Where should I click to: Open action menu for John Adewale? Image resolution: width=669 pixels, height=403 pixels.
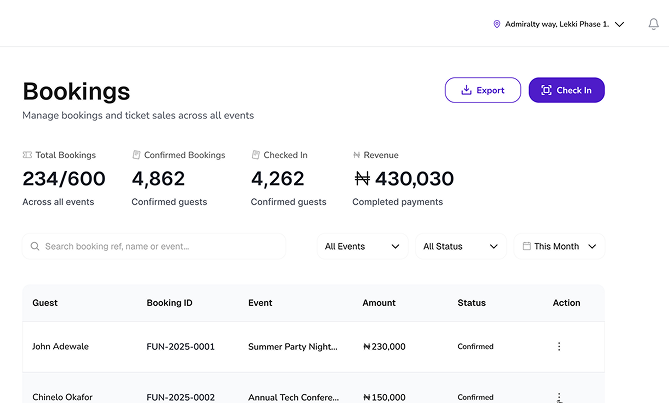pos(559,347)
